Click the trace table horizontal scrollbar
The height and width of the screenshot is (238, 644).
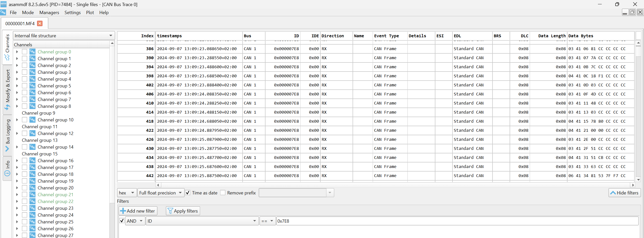click(x=395, y=185)
